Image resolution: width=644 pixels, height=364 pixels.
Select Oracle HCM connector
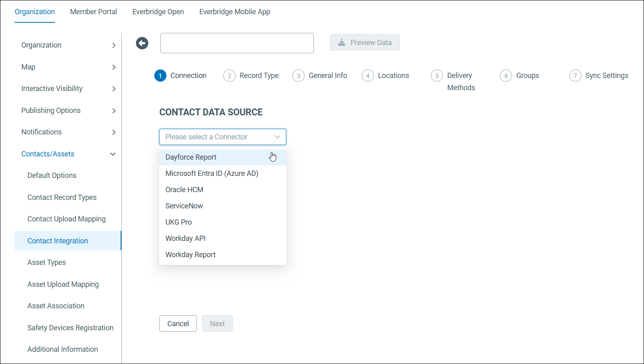pos(223,190)
